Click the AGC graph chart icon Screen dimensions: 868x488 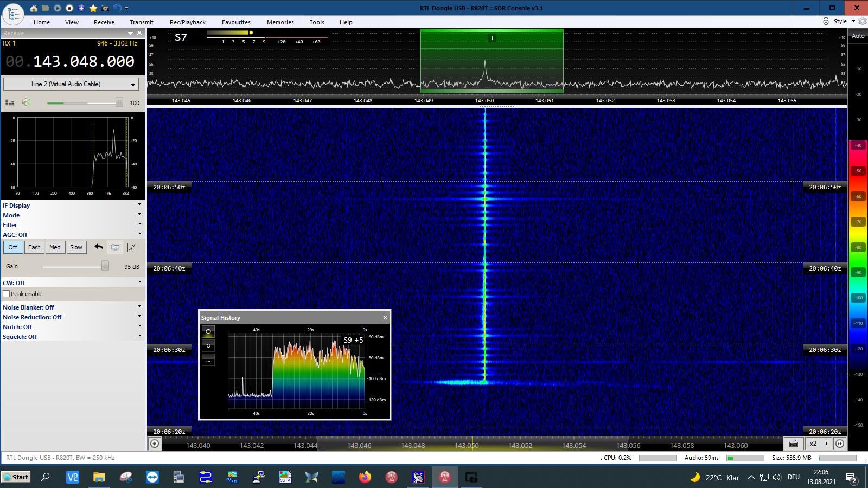coord(131,247)
